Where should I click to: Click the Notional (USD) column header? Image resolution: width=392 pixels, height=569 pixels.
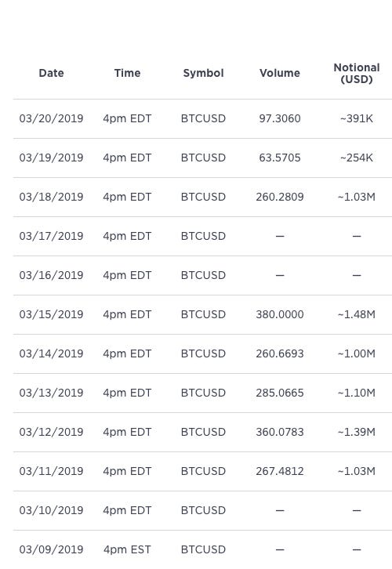pyautogui.click(x=357, y=74)
